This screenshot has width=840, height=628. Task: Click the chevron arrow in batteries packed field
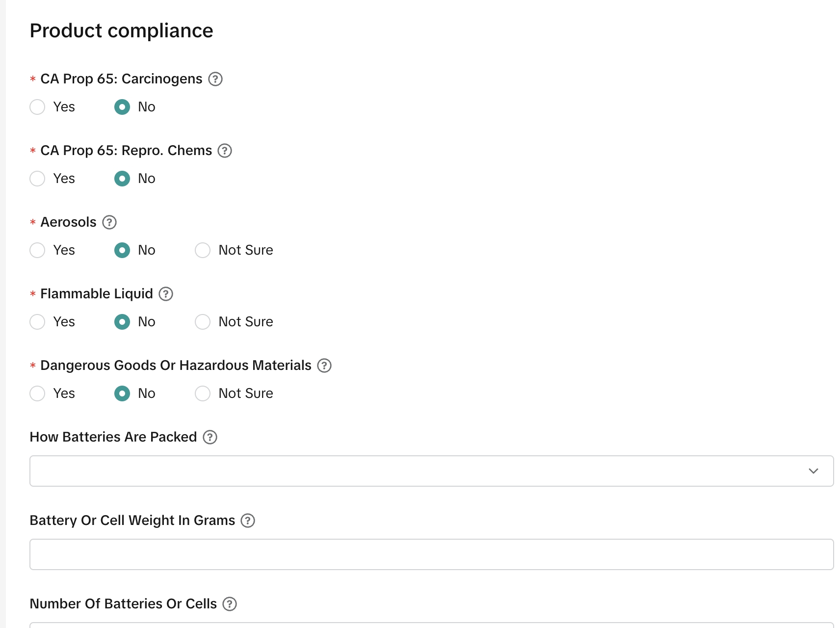tap(813, 471)
